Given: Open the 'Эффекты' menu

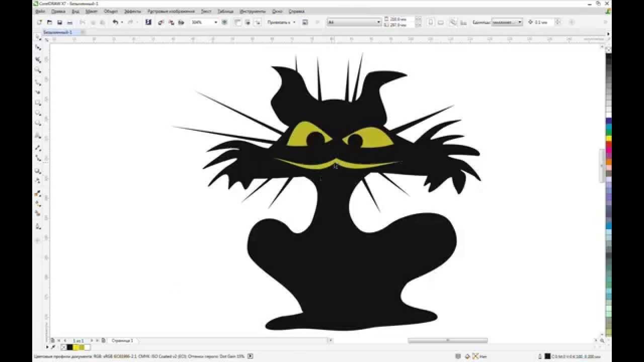Looking at the screenshot, I should point(132,11).
